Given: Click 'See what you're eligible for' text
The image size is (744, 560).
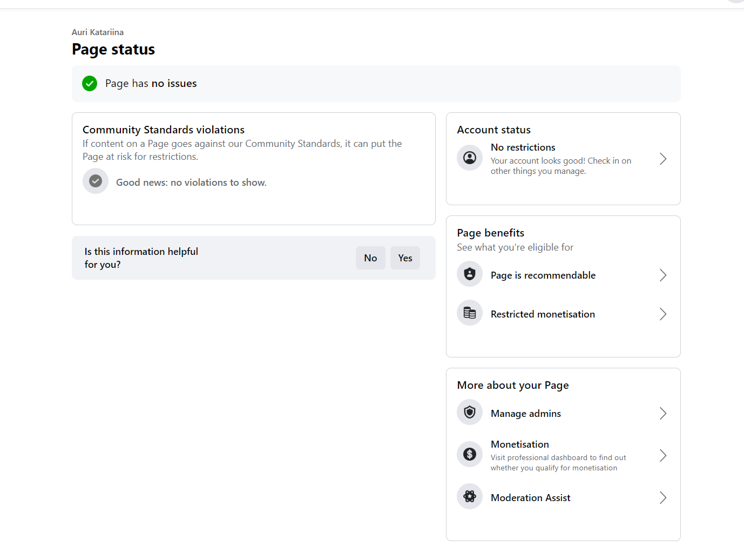Looking at the screenshot, I should (515, 247).
